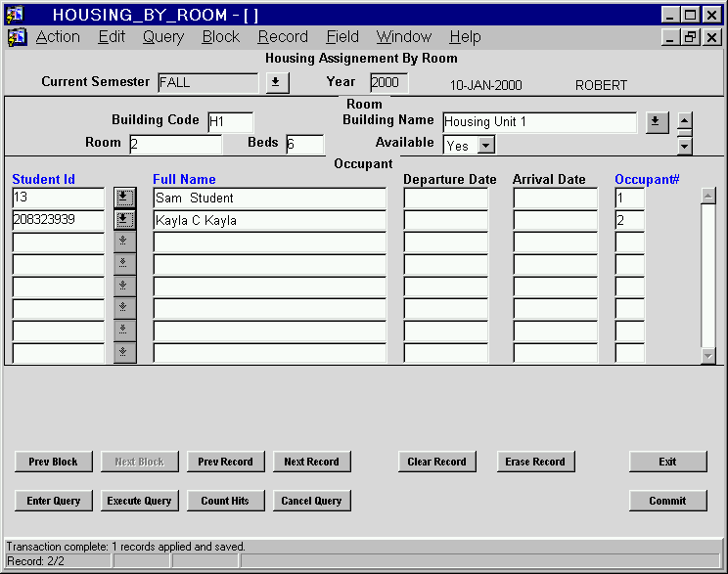Click Arrival Date field for Kayla C Kayla

pos(556,220)
